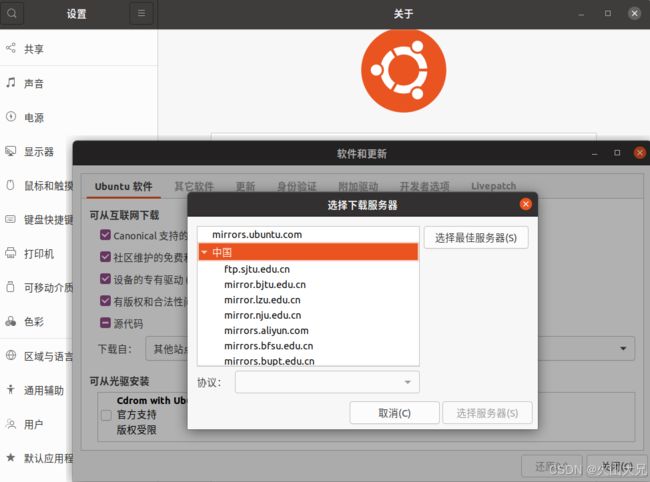This screenshot has height=482, width=650.
Task: Click the removable media icon 可移动介质
Action: pyautogui.click(x=11, y=287)
